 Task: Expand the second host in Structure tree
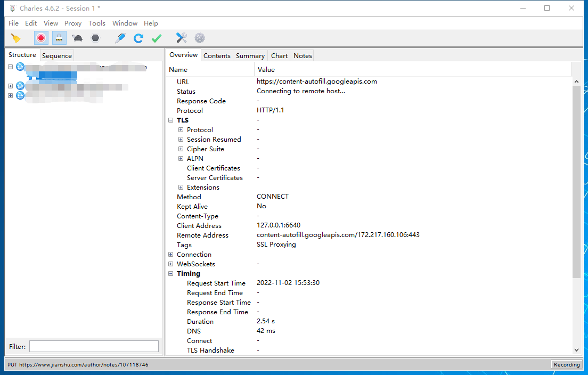click(x=11, y=86)
